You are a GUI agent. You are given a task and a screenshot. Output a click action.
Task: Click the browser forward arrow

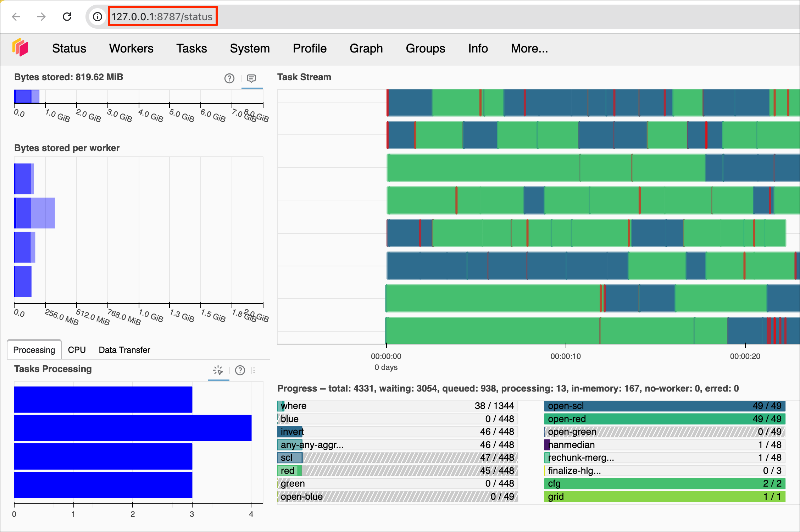41,17
